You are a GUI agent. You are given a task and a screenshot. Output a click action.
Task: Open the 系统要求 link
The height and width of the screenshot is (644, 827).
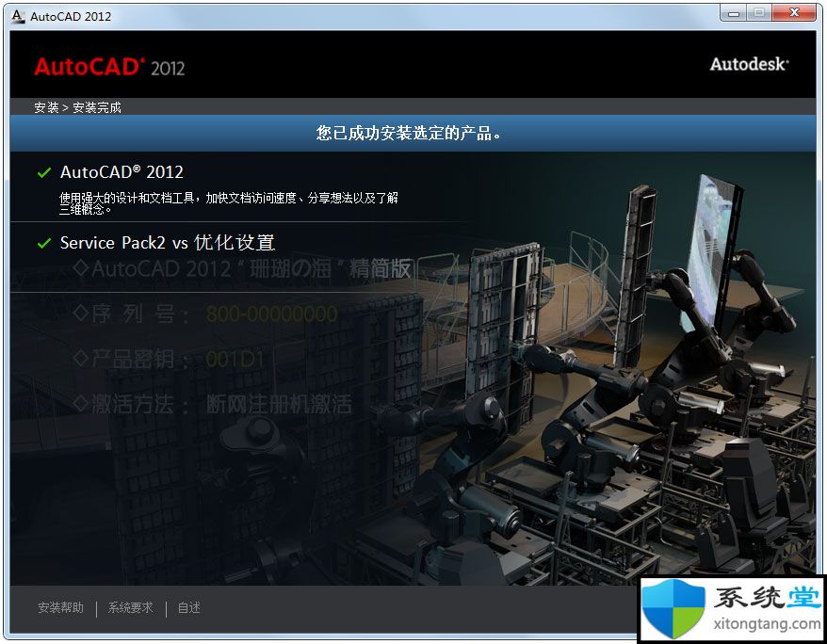point(130,607)
